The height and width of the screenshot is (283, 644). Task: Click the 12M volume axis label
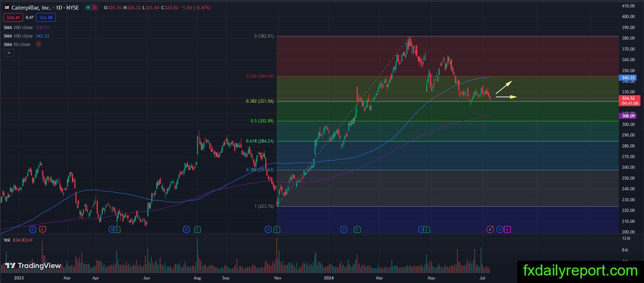[626, 239]
